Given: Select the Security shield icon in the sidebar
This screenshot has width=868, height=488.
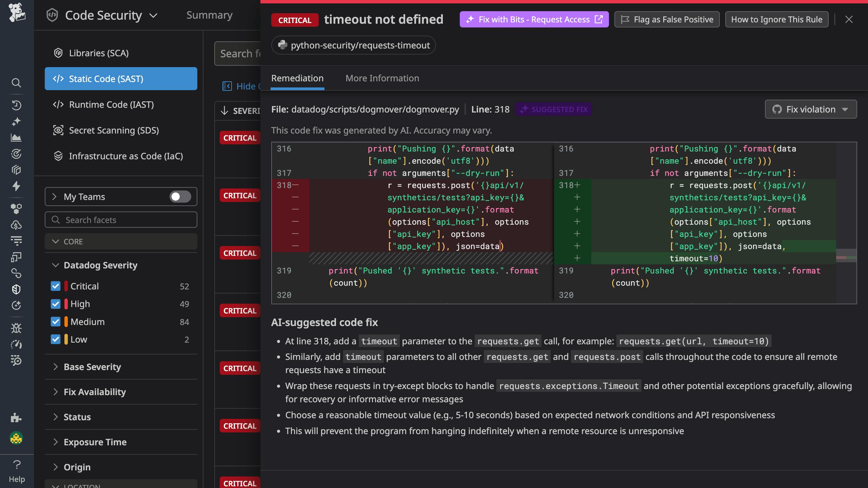Looking at the screenshot, I should pyautogui.click(x=16, y=289).
